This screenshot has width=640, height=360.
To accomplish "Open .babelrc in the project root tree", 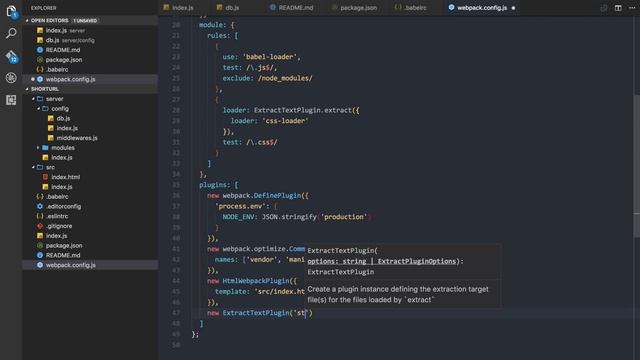I will pyautogui.click(x=90, y=197).
